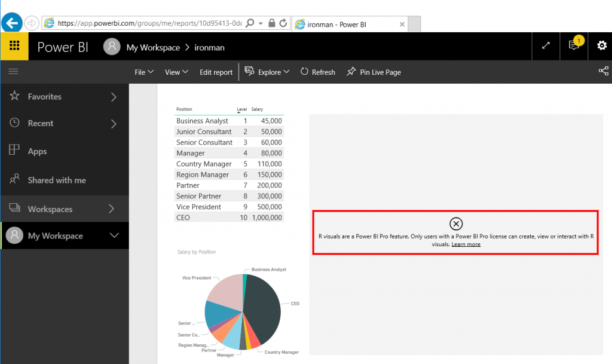
Task: Expand the Recent flyout chevron
Action: [x=114, y=124]
